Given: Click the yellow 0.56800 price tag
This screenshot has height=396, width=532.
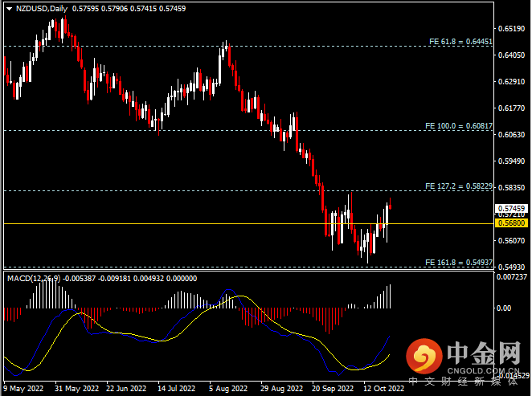Looking at the screenshot, I should click(512, 223).
